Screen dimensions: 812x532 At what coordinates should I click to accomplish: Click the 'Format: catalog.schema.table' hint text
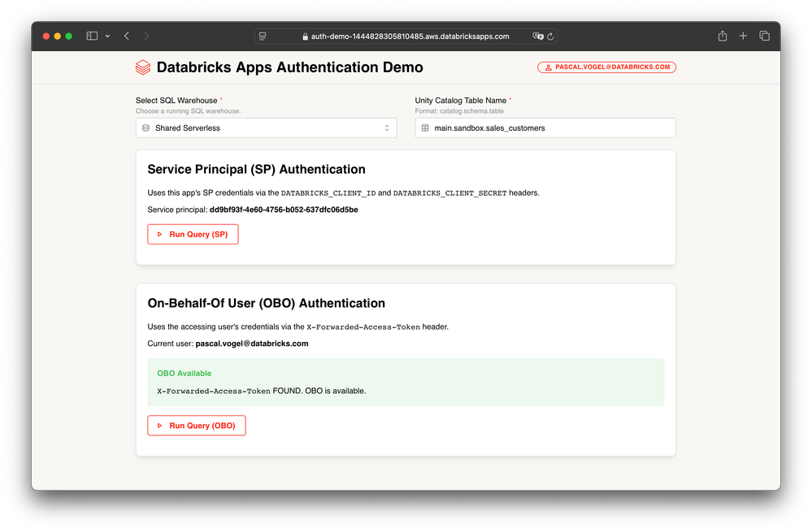(x=459, y=111)
